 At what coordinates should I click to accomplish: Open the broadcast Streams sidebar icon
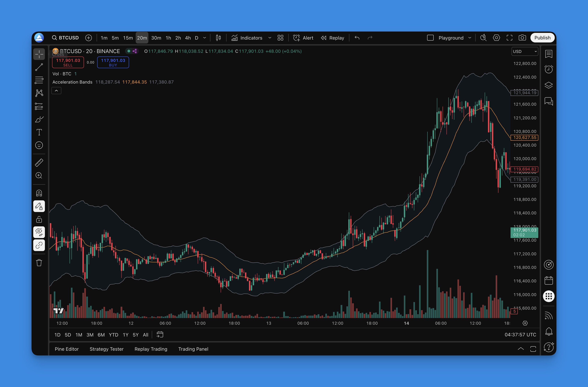549,316
